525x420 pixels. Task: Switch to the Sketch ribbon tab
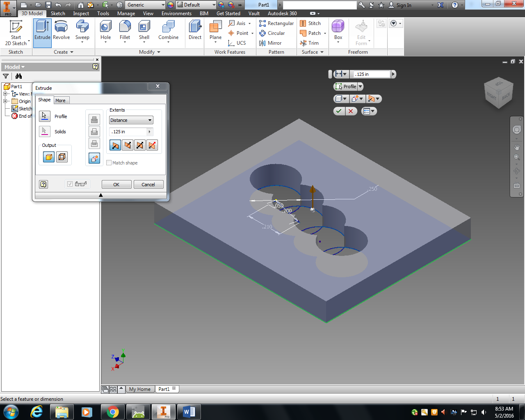point(58,14)
